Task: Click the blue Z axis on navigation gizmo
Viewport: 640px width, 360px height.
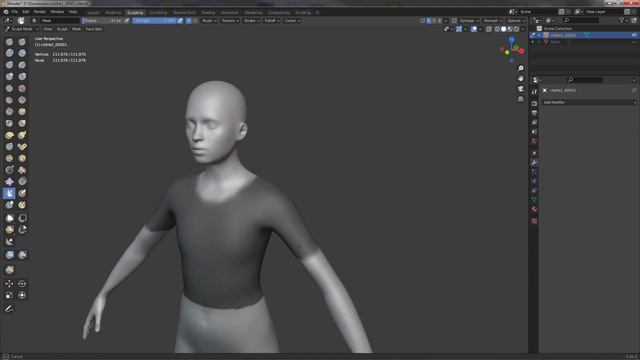Action: click(511, 40)
